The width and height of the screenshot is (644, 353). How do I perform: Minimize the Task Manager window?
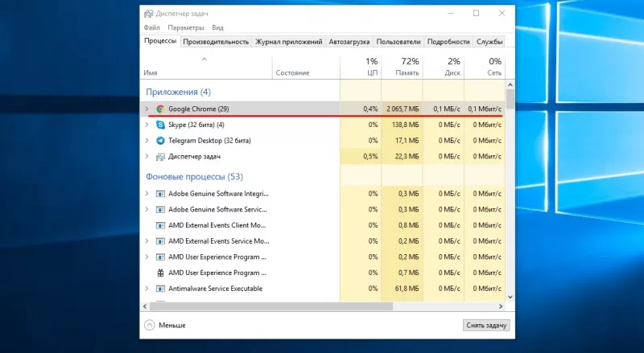(451, 13)
